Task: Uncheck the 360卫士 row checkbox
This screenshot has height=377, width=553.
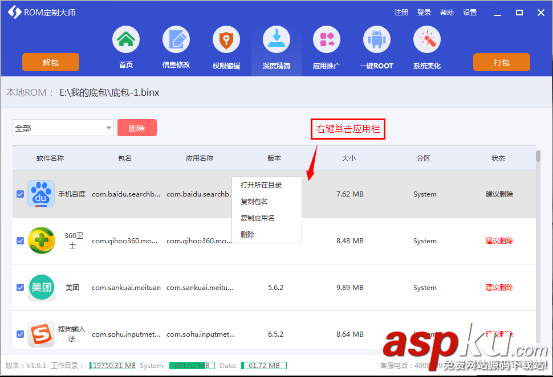Action: pos(20,241)
